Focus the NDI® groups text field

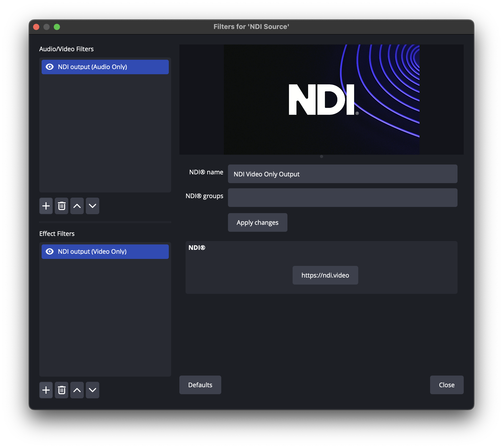[342, 198]
